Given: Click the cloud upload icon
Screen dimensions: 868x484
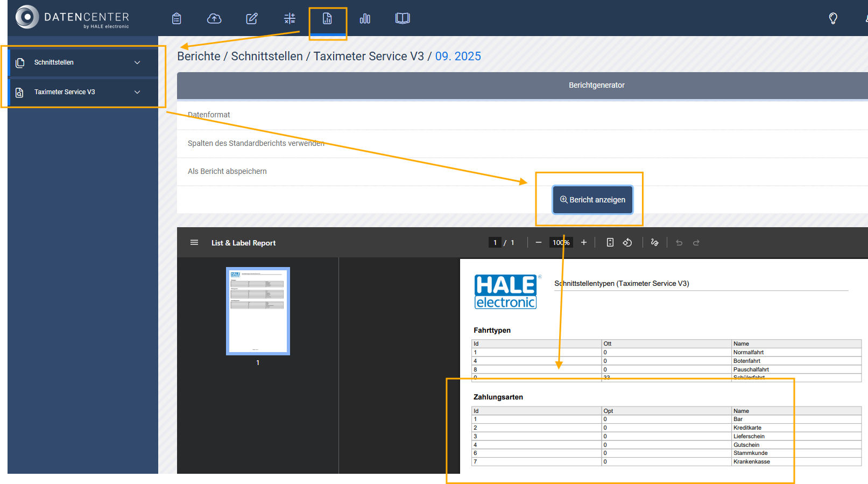Looking at the screenshot, I should point(214,19).
